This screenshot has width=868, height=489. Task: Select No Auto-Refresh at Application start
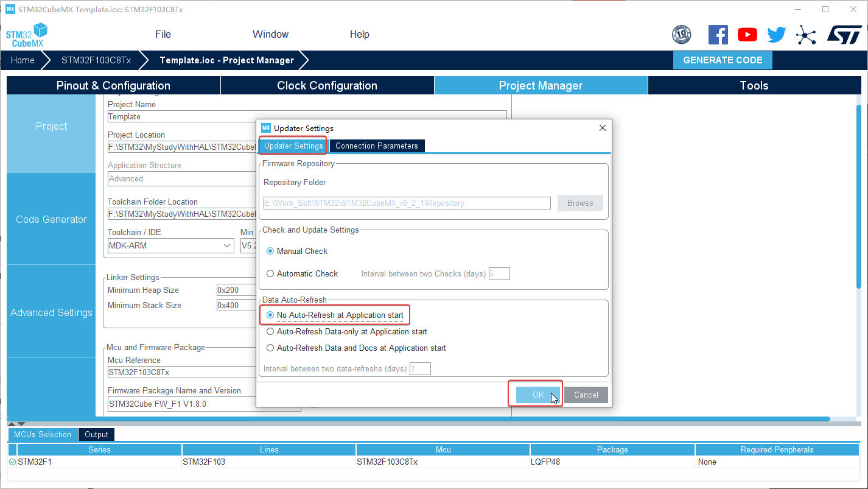(270, 315)
